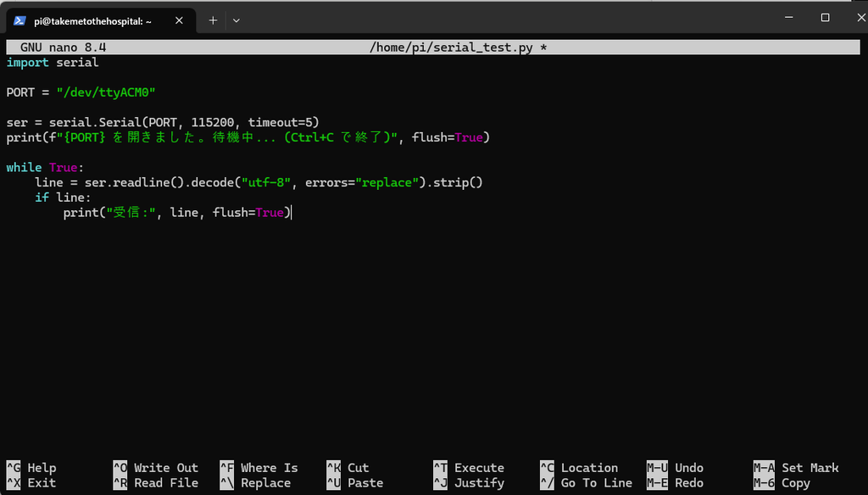Click the "replace" string in errors argument
868x495 pixels.
click(x=387, y=182)
